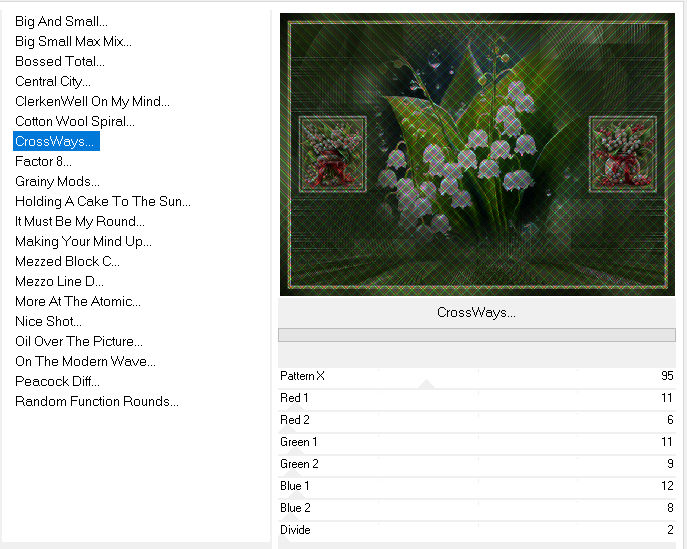Choose the Factor 8... filter
Viewport: 687px width, 549px height.
tap(43, 162)
